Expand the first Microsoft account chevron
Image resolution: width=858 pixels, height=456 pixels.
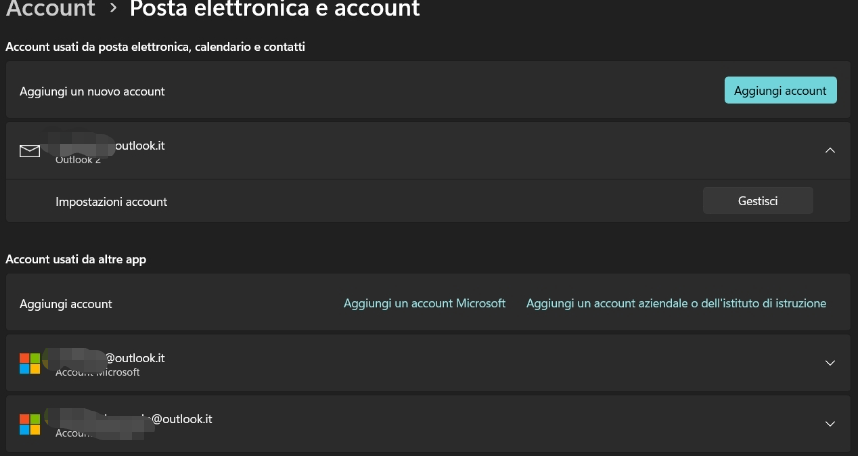click(830, 363)
